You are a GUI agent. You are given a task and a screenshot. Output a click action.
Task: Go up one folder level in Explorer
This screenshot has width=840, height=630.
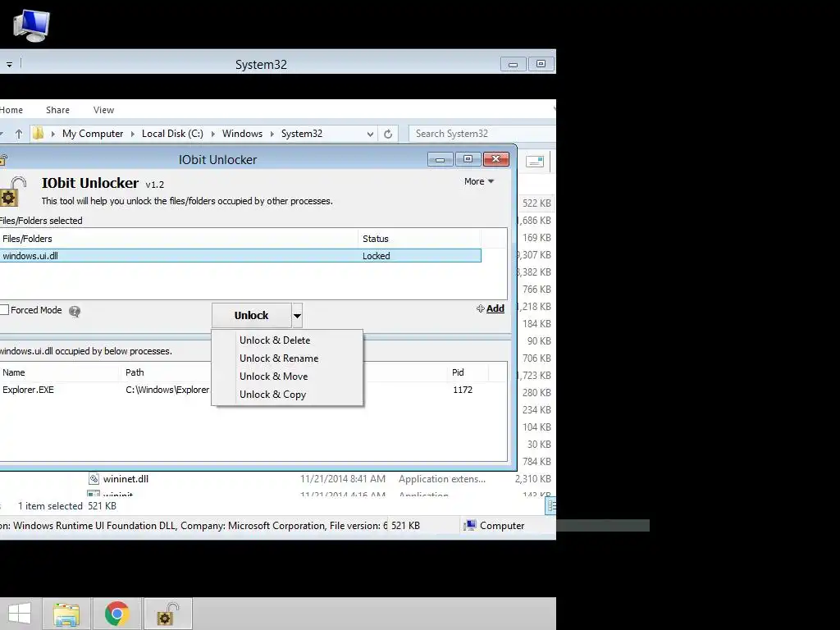pos(19,134)
